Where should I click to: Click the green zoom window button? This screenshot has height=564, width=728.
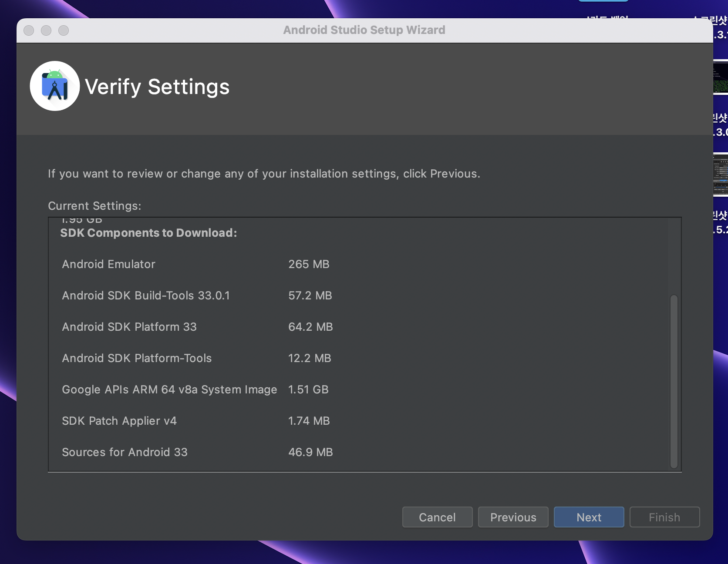(64, 30)
